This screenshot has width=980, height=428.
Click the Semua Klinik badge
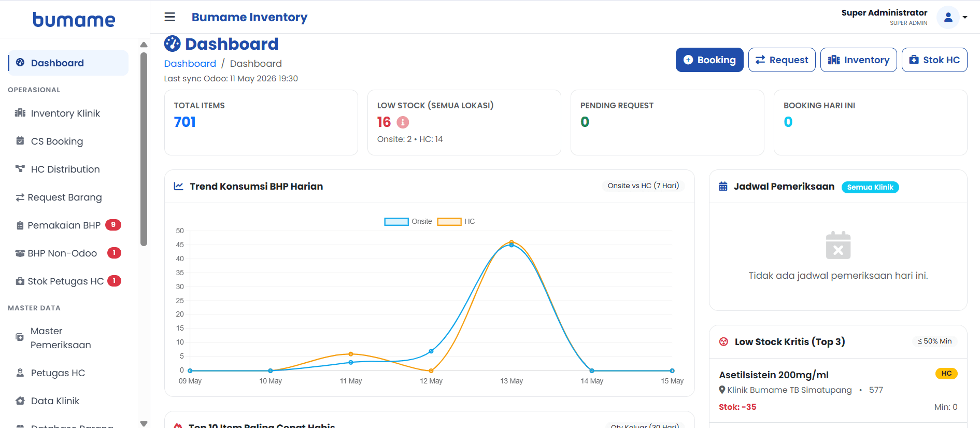870,187
